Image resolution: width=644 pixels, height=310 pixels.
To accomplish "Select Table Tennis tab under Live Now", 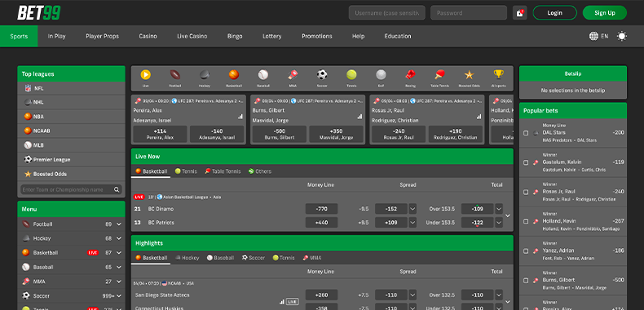I will tap(223, 171).
